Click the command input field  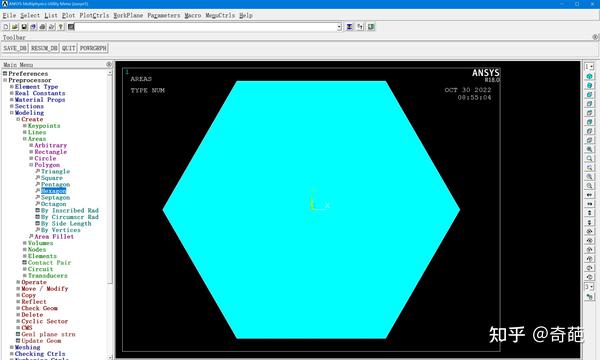tap(206, 27)
